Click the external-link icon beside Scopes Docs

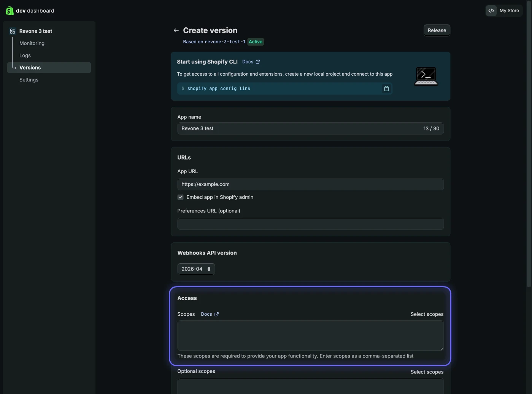[x=217, y=314]
